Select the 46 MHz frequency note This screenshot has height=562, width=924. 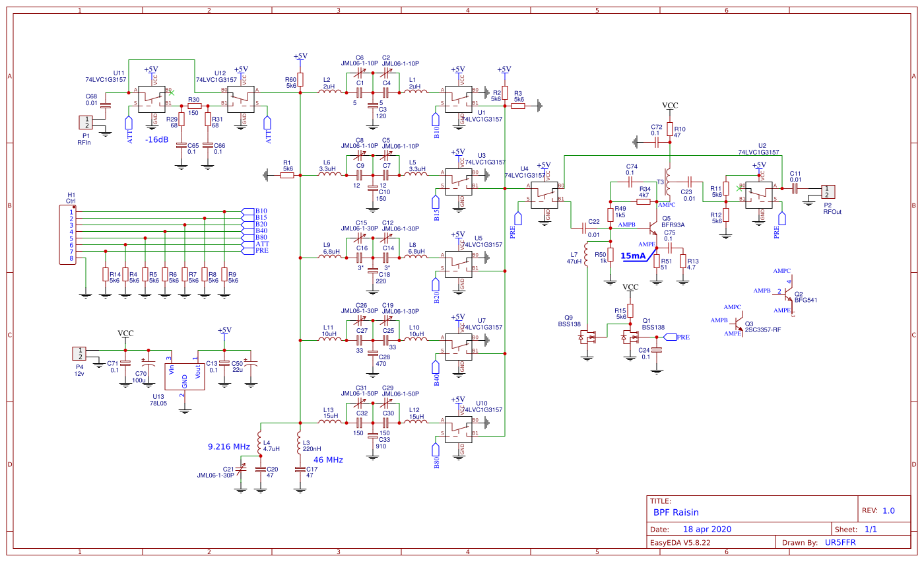click(x=327, y=460)
